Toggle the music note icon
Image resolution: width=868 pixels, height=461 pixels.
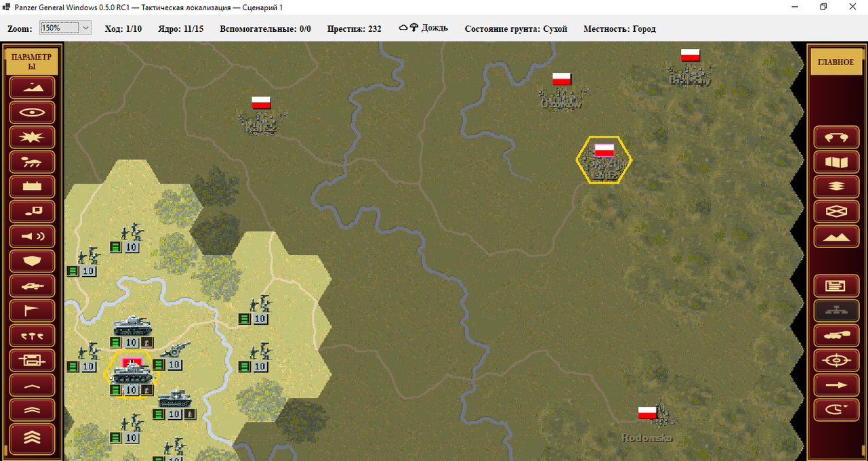pyautogui.click(x=32, y=212)
